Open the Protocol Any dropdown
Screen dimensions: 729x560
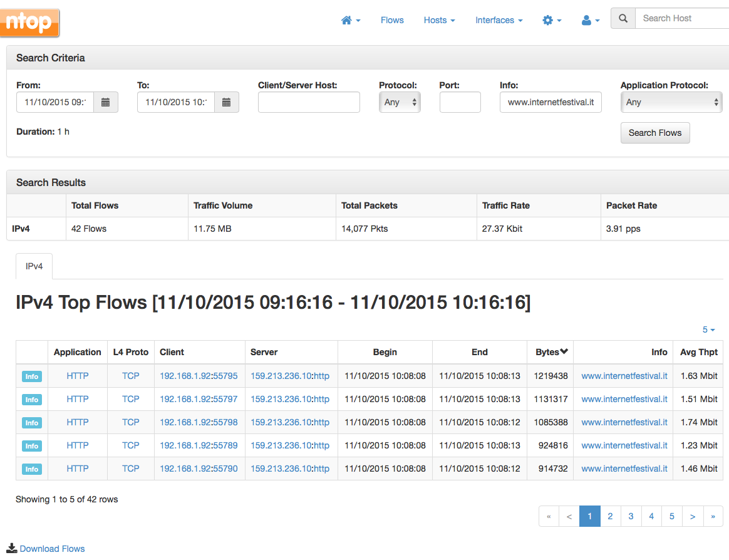click(400, 102)
